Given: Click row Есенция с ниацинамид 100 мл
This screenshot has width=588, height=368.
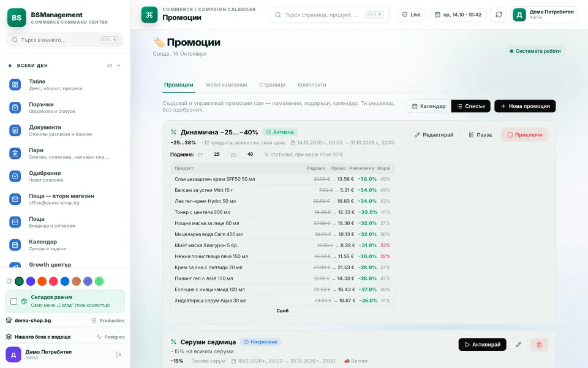Looking at the screenshot, I should [x=282, y=289].
